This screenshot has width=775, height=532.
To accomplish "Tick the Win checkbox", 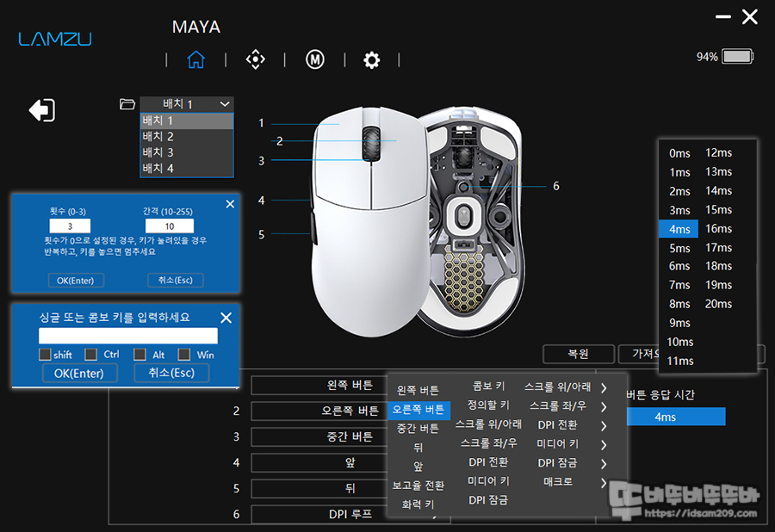I will 184,354.
